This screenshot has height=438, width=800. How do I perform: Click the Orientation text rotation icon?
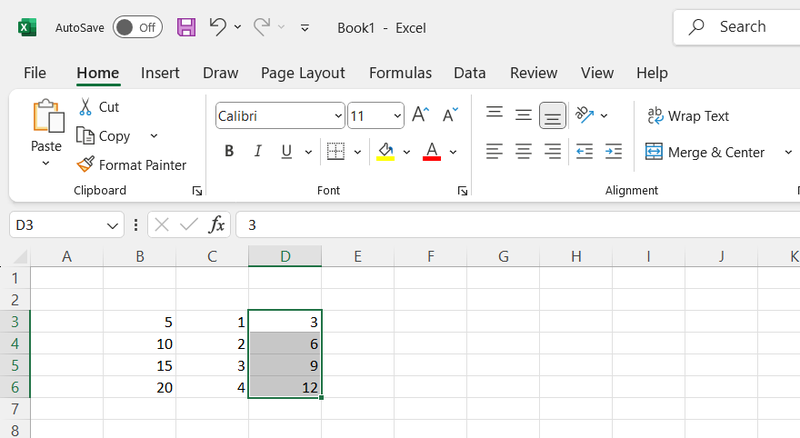click(585, 115)
